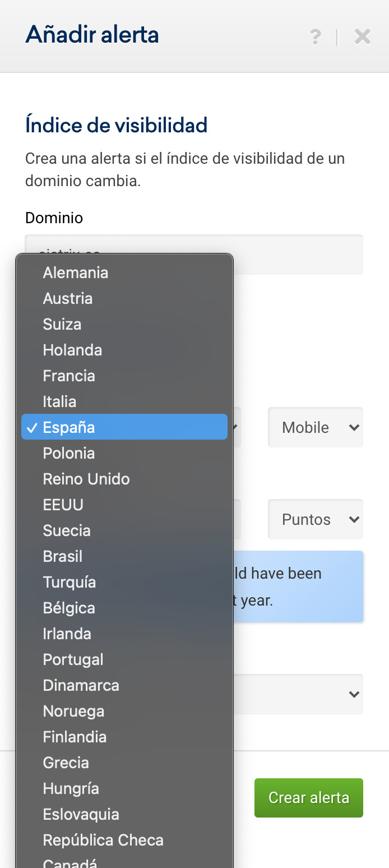Close the Añadir alerta dialog

click(x=363, y=37)
